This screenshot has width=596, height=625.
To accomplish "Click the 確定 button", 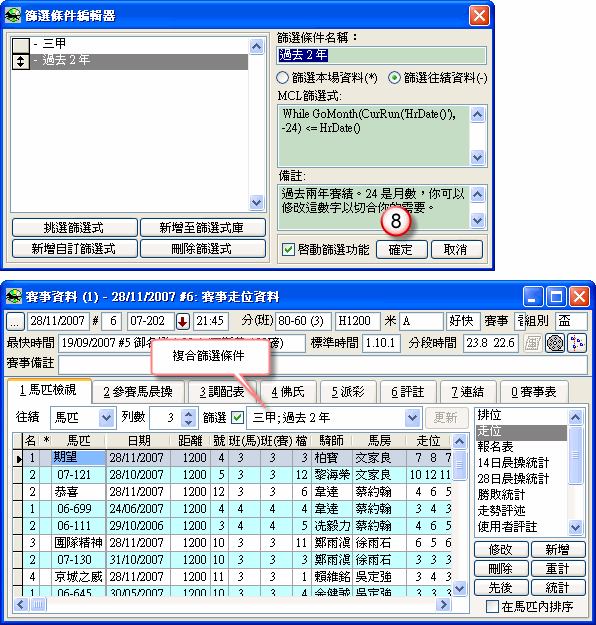I will click(x=401, y=250).
